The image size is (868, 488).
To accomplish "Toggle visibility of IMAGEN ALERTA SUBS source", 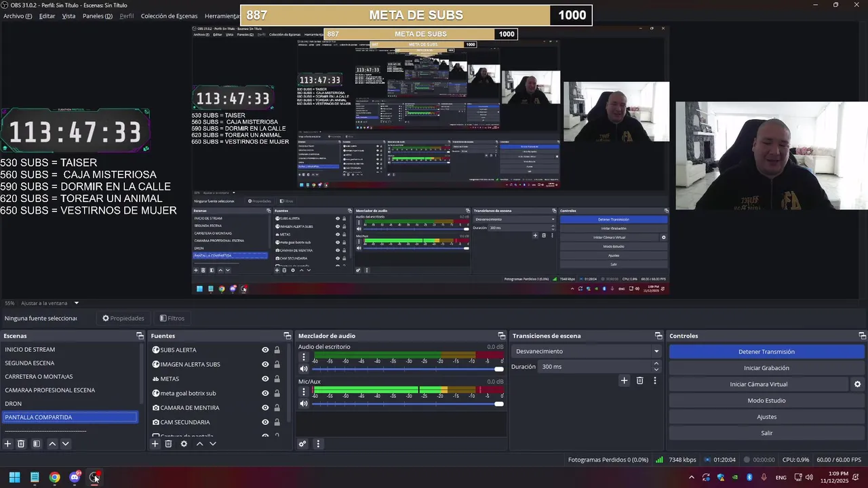I will 265,364.
